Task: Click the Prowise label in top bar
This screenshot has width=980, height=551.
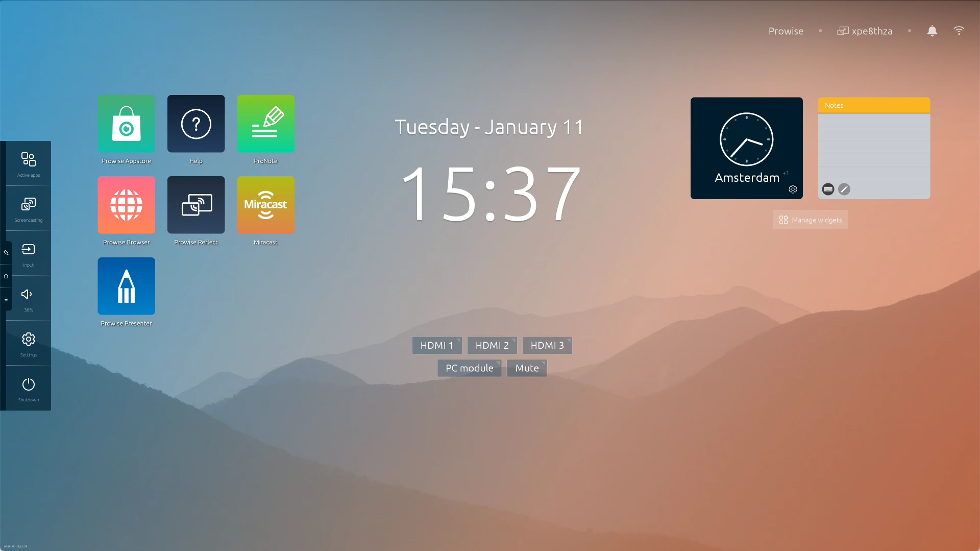Action: click(x=786, y=31)
